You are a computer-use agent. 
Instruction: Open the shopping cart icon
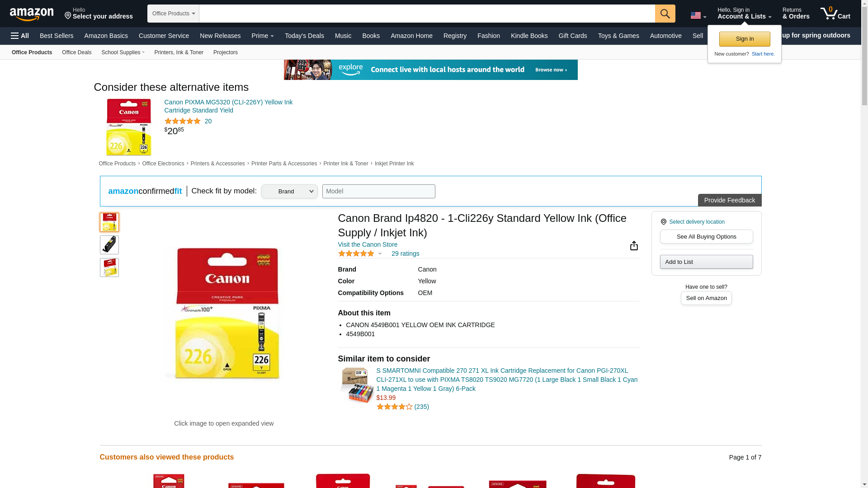tap(835, 13)
